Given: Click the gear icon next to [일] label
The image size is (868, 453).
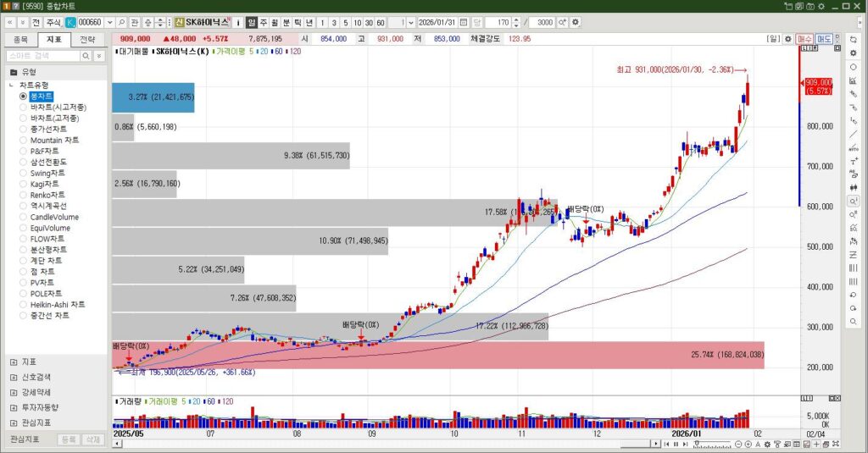Looking at the screenshot, I should point(787,39).
